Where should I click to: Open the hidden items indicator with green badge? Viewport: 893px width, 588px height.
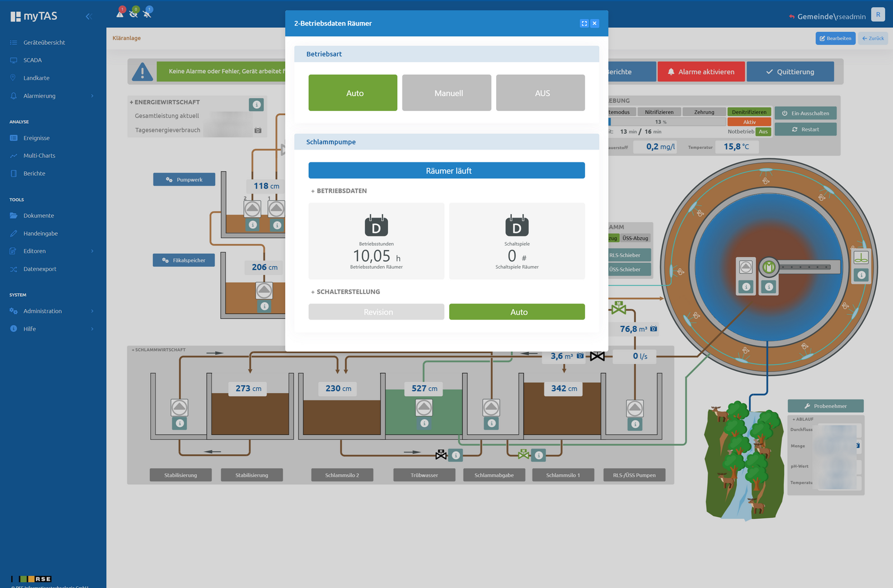coord(134,13)
